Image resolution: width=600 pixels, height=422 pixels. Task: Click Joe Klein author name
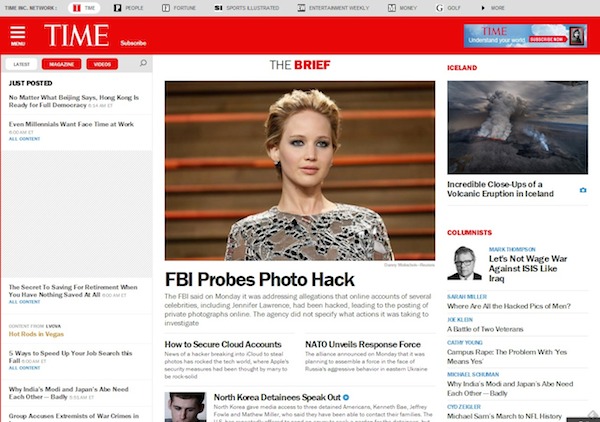click(460, 319)
